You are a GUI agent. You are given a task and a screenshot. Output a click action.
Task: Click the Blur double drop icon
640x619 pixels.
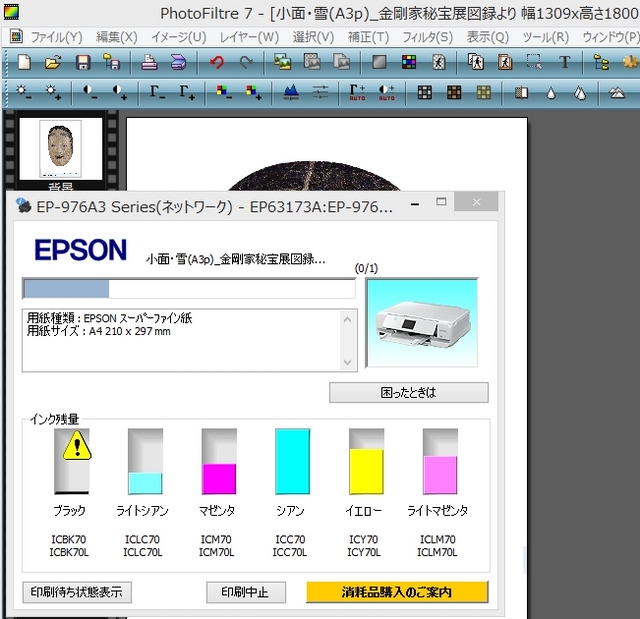pyautogui.click(x=580, y=93)
